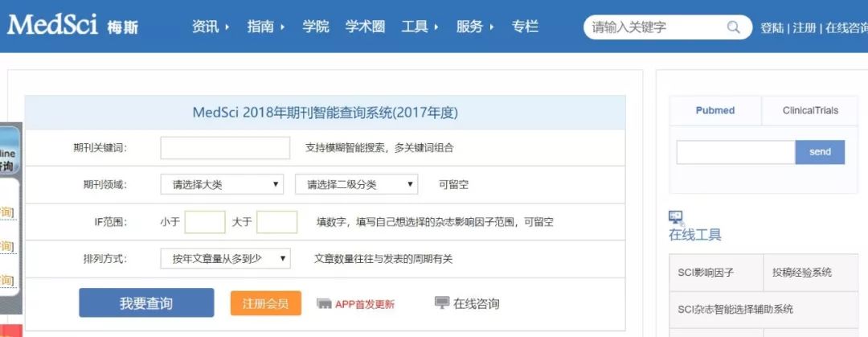Click the 期刊关键词 input field
868x337 pixels.
[225, 148]
